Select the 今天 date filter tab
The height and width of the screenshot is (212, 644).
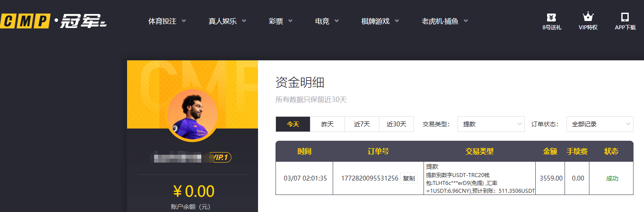pyautogui.click(x=293, y=124)
